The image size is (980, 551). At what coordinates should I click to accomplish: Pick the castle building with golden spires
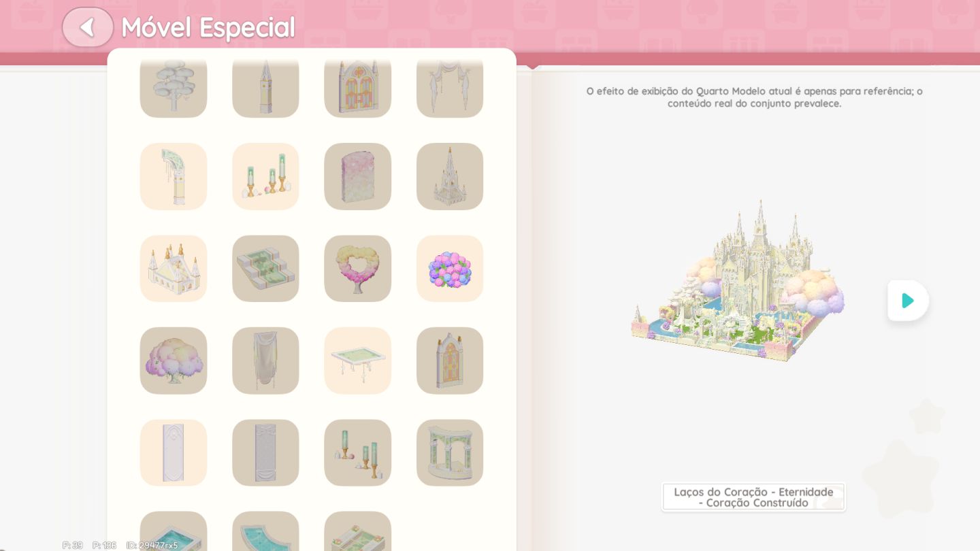pos(174,269)
